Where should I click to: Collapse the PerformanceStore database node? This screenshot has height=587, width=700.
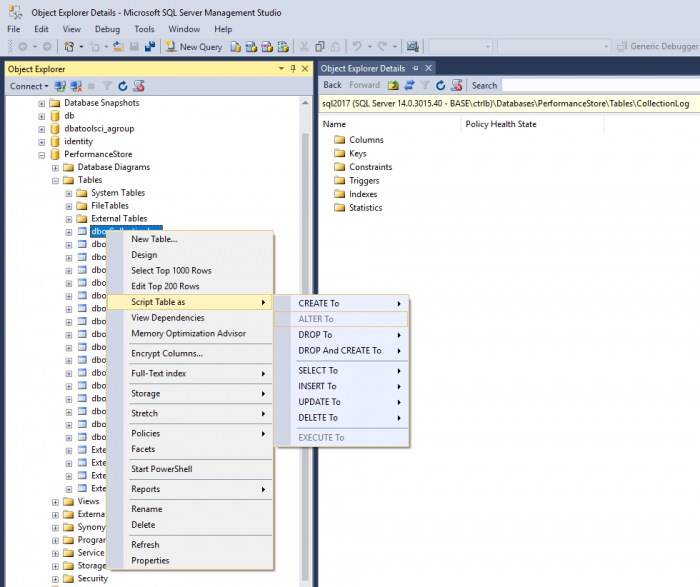click(x=42, y=155)
